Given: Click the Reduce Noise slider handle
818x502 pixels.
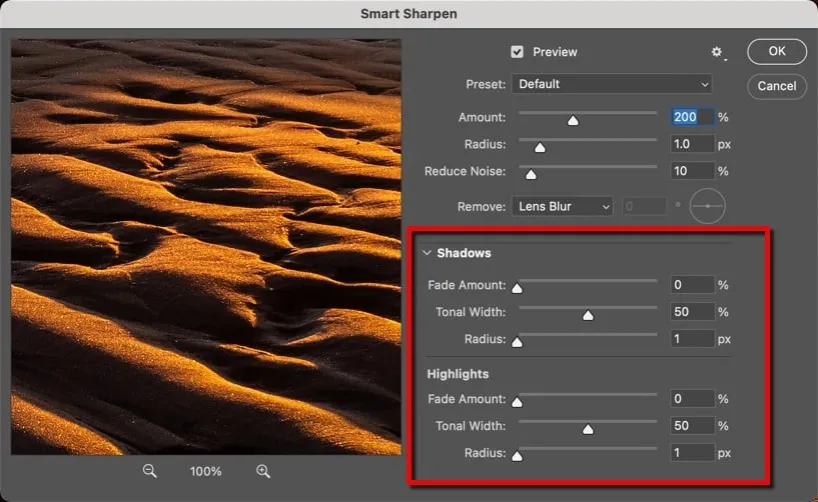Looking at the screenshot, I should click(531, 175).
